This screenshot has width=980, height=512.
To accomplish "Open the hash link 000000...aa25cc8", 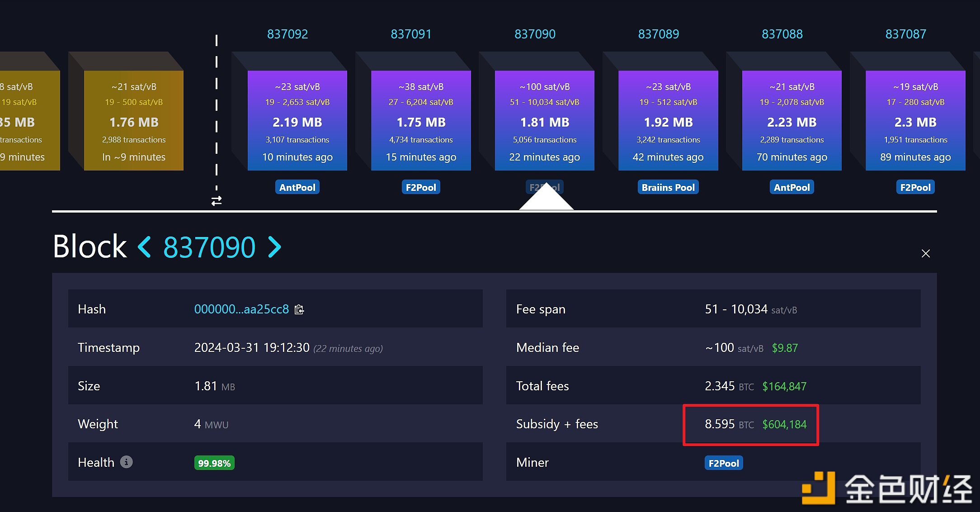I will [x=241, y=309].
